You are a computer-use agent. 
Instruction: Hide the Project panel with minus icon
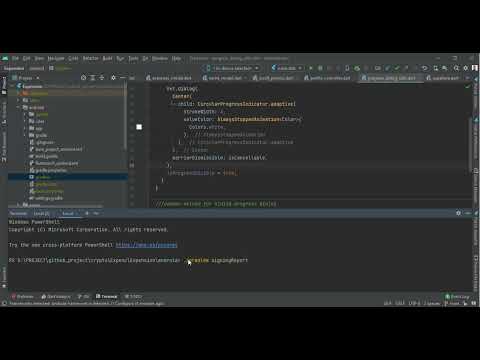click(123, 78)
